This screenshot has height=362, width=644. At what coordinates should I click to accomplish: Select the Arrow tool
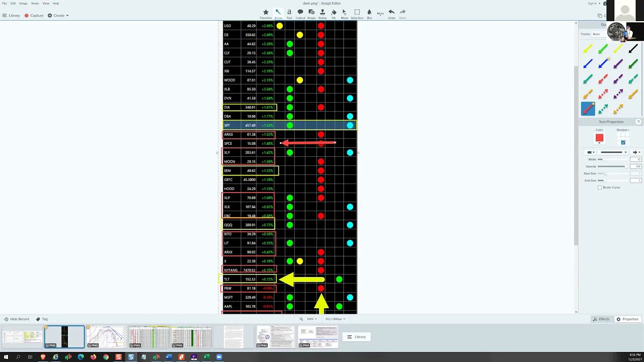(x=278, y=14)
